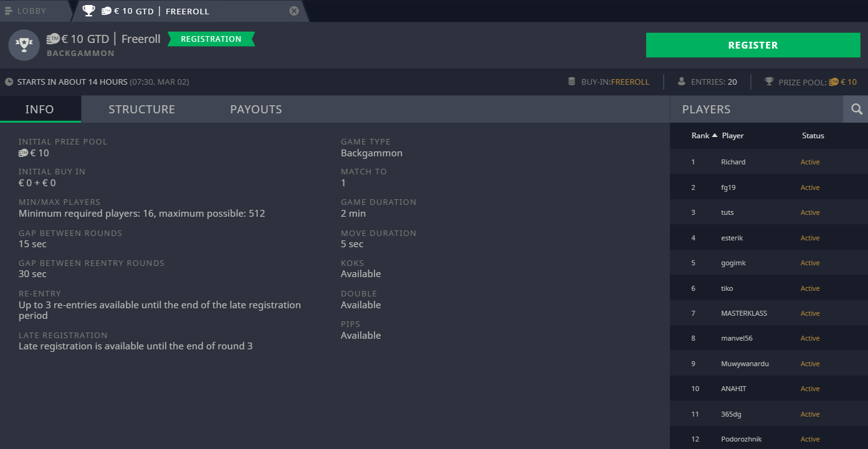Click the player search magnifier icon
Image resolution: width=868 pixels, height=449 pixels.
point(856,109)
